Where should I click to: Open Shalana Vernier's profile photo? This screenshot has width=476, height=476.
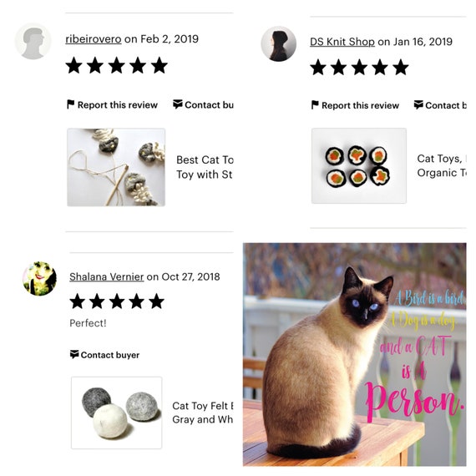click(x=40, y=278)
